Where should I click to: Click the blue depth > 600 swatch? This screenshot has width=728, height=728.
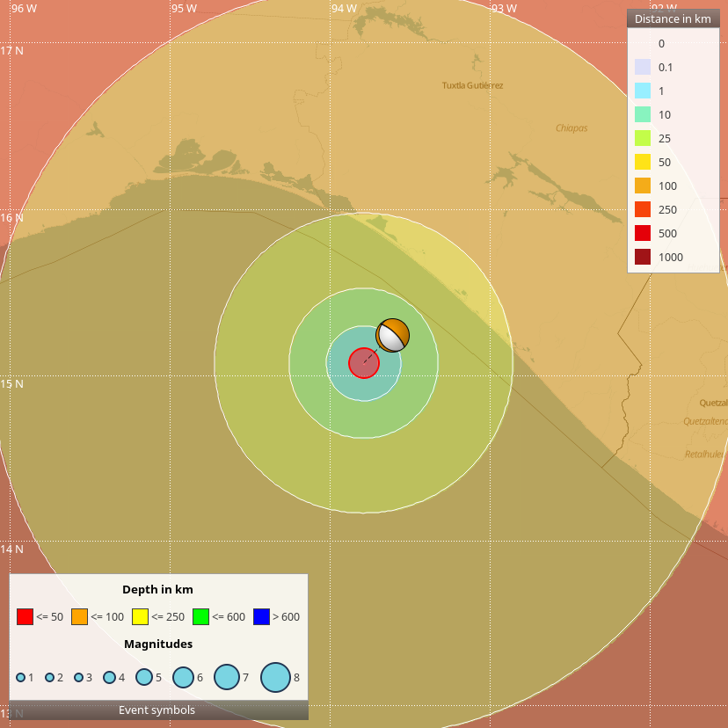pyautogui.click(x=261, y=617)
